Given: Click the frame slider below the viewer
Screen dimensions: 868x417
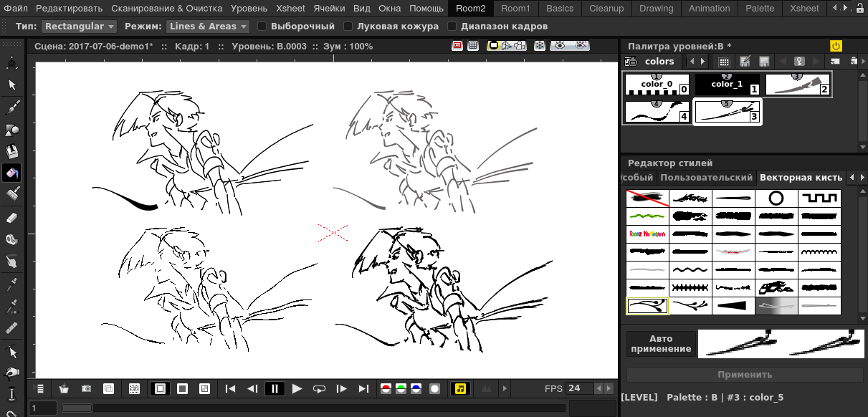Looking at the screenshot, I should coord(315,408).
